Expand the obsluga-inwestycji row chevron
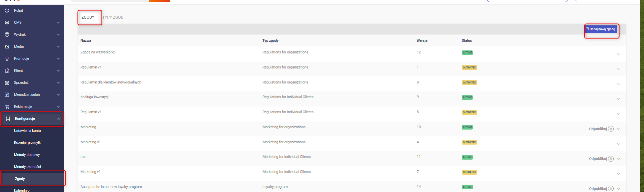 point(618,99)
